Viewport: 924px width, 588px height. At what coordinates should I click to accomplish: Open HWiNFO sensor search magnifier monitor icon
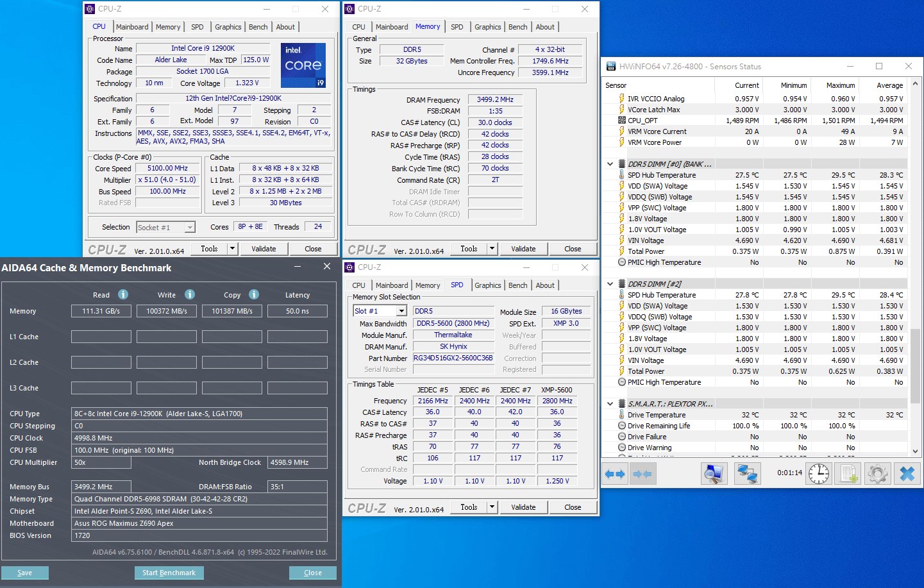pos(714,474)
